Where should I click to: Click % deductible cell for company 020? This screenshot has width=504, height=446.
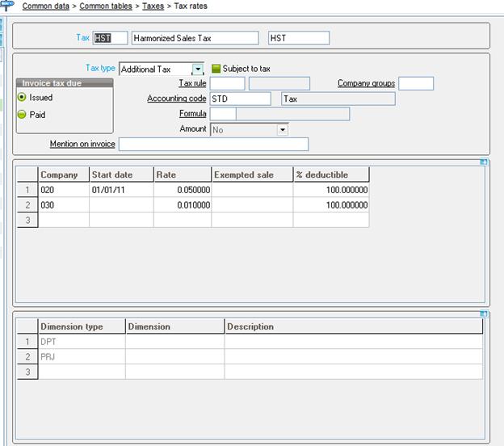(331, 190)
